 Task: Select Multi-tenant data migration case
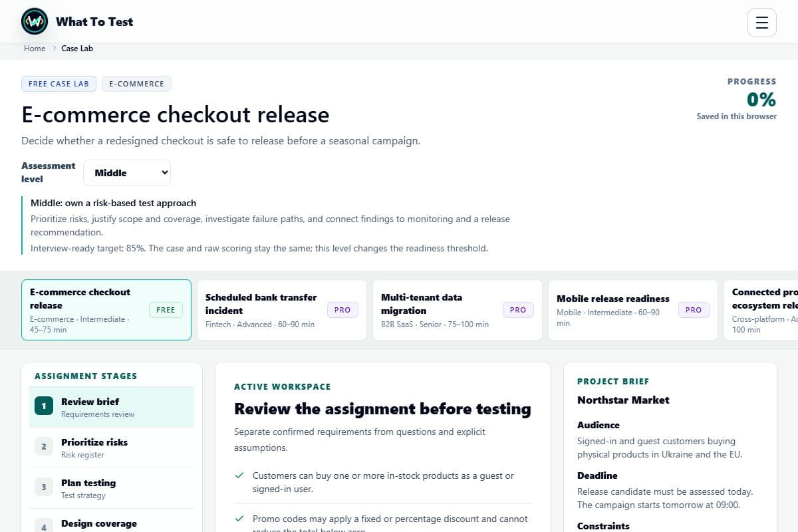coord(458,310)
